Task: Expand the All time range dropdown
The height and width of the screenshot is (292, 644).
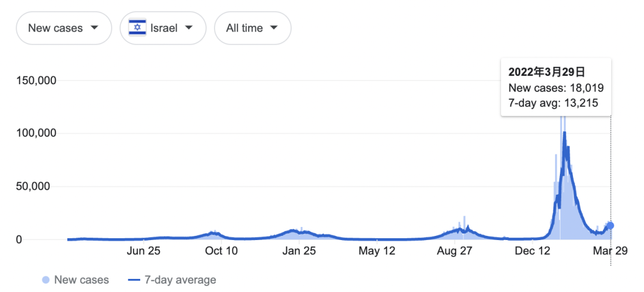Action: 252,27
